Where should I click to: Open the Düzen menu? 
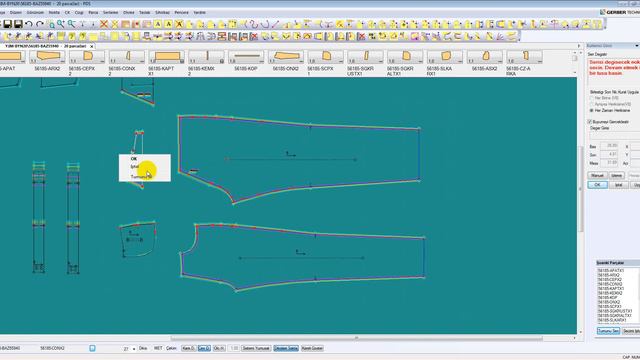pos(16,13)
